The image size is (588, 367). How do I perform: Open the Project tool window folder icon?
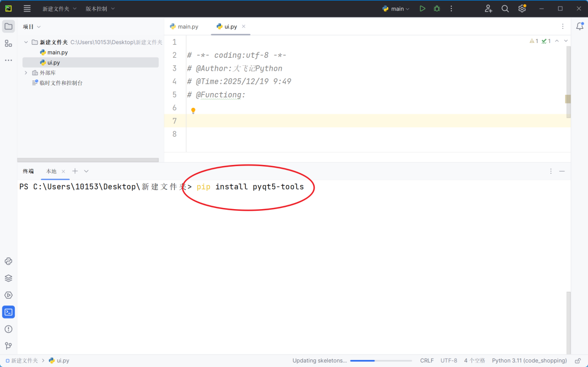pyautogui.click(x=8, y=27)
